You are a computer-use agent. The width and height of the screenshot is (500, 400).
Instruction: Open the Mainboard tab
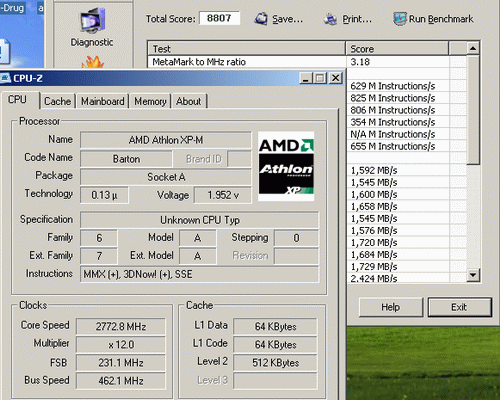[x=103, y=101]
